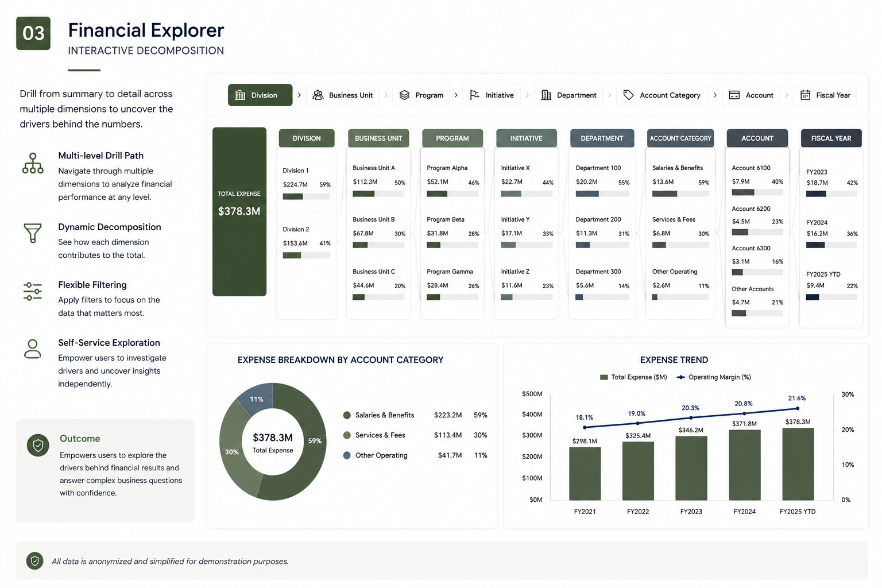This screenshot has height=588, width=882.
Task: Expand the chevron after Account Category
Action: pyautogui.click(x=715, y=95)
